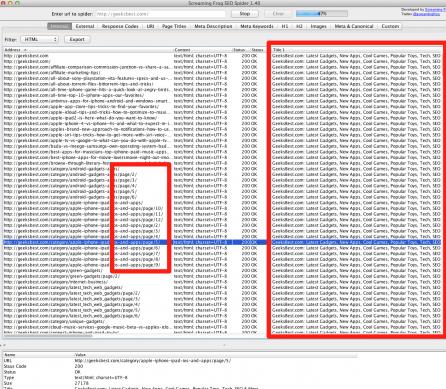The width and height of the screenshot is (446, 389).
Task: Click the URL value in the details pane
Action: click(153, 360)
